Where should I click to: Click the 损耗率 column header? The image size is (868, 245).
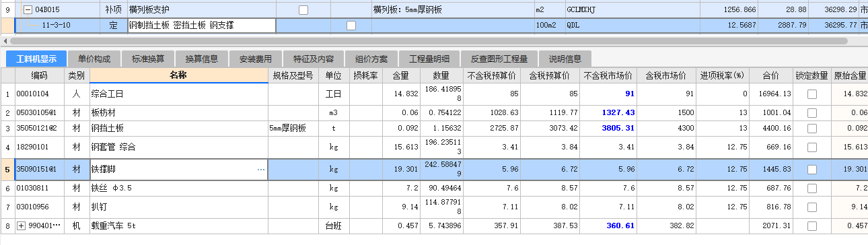(x=366, y=75)
